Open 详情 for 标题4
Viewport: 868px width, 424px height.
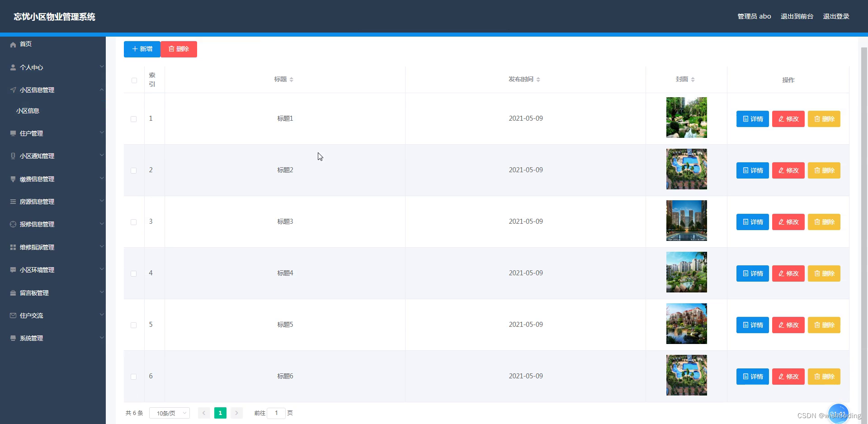(752, 273)
